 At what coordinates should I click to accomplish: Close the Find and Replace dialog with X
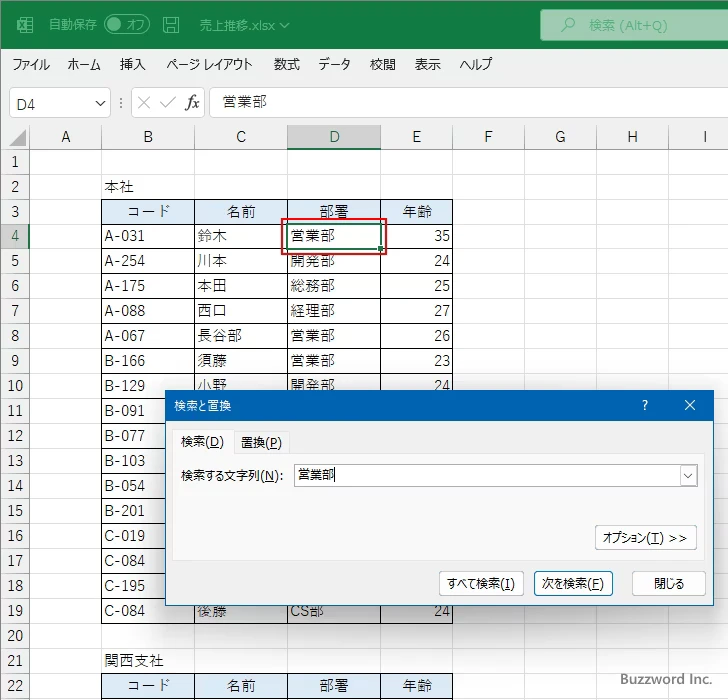[x=689, y=405]
